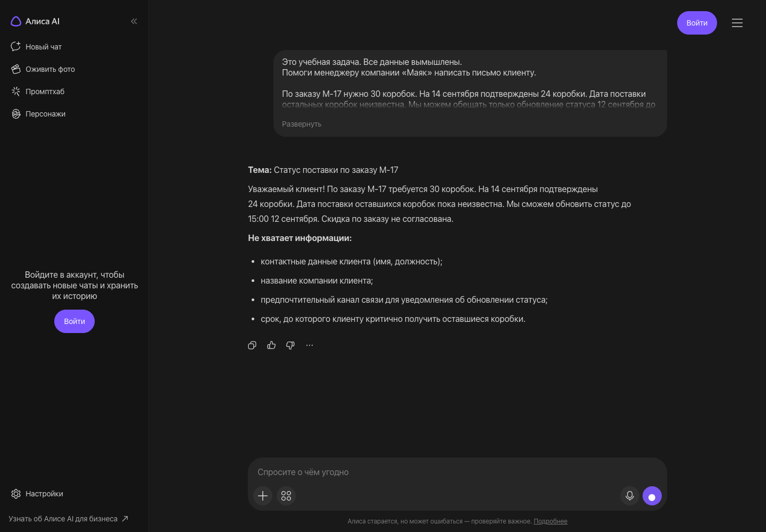Open more response actions (three dots)

(x=310, y=345)
